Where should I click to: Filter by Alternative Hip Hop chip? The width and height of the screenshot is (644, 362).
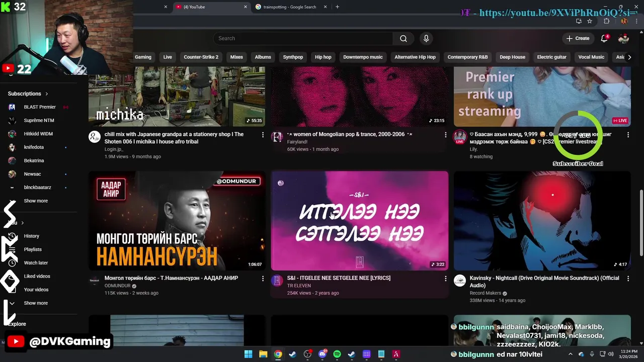[x=415, y=57]
